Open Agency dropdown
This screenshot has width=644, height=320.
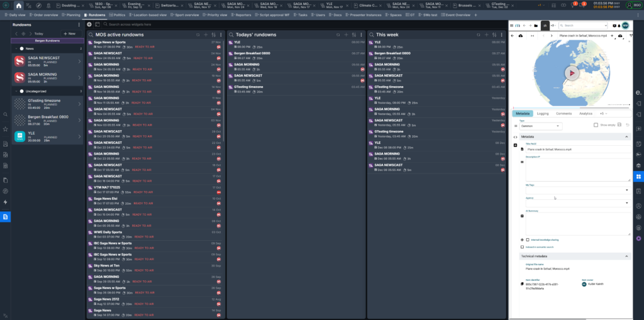(578, 203)
